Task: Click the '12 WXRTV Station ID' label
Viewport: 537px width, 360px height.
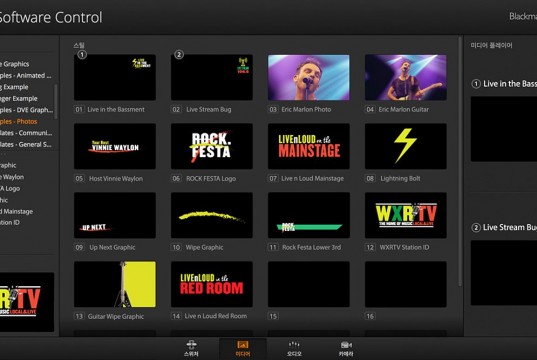Action: tap(397, 247)
